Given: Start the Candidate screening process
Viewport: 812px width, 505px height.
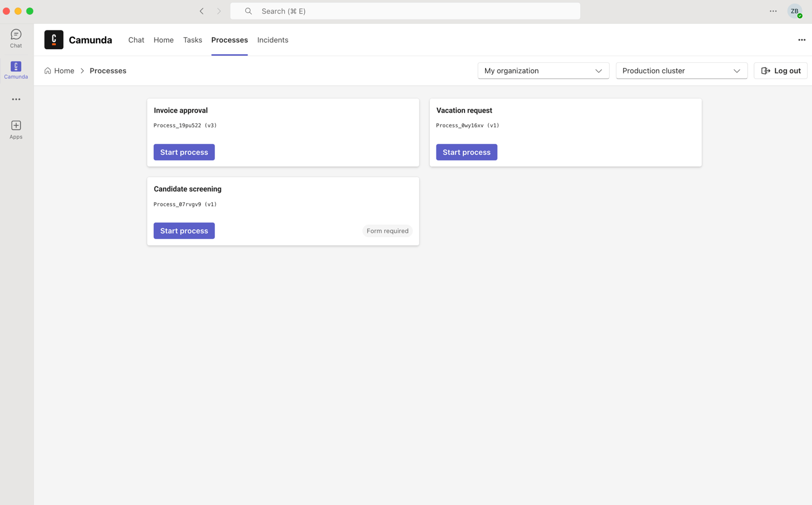Looking at the screenshot, I should coord(184,231).
